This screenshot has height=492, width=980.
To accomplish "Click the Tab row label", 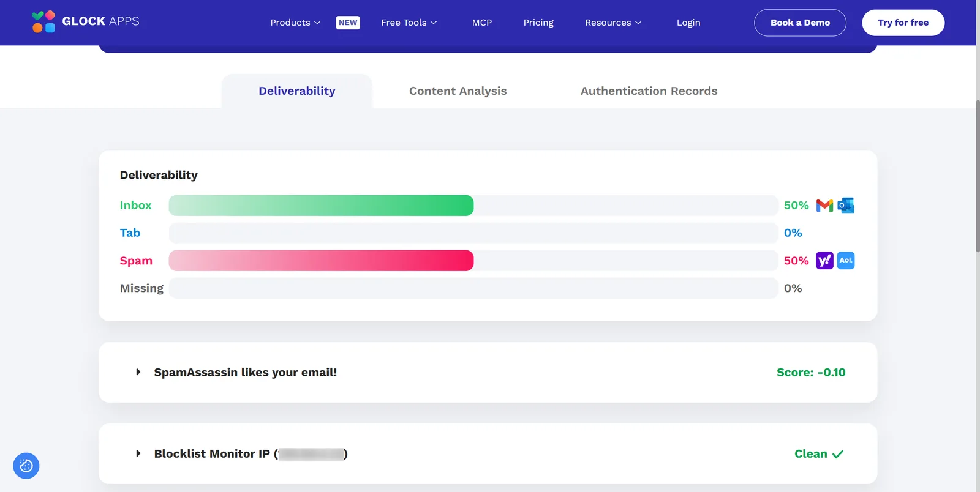I will (130, 233).
